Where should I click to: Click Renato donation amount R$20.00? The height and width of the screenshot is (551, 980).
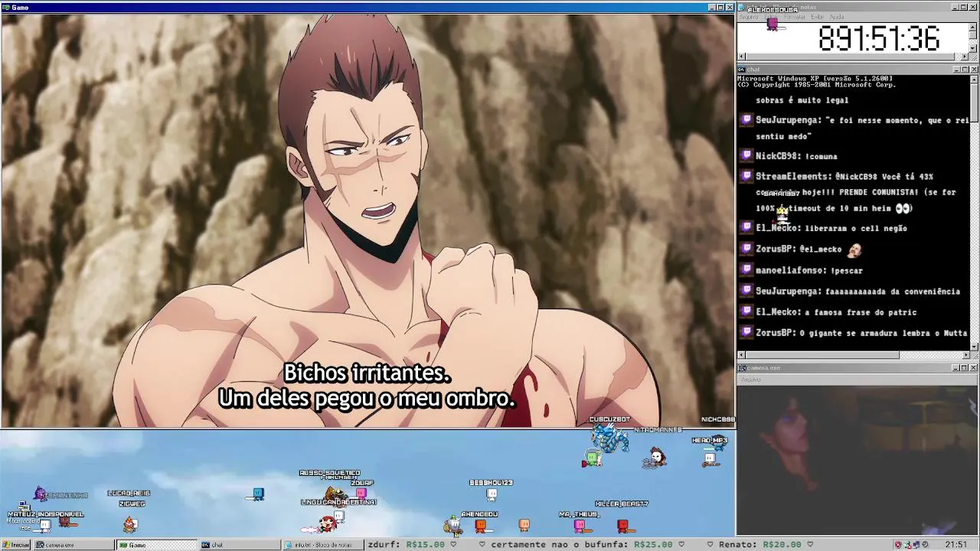click(781, 545)
